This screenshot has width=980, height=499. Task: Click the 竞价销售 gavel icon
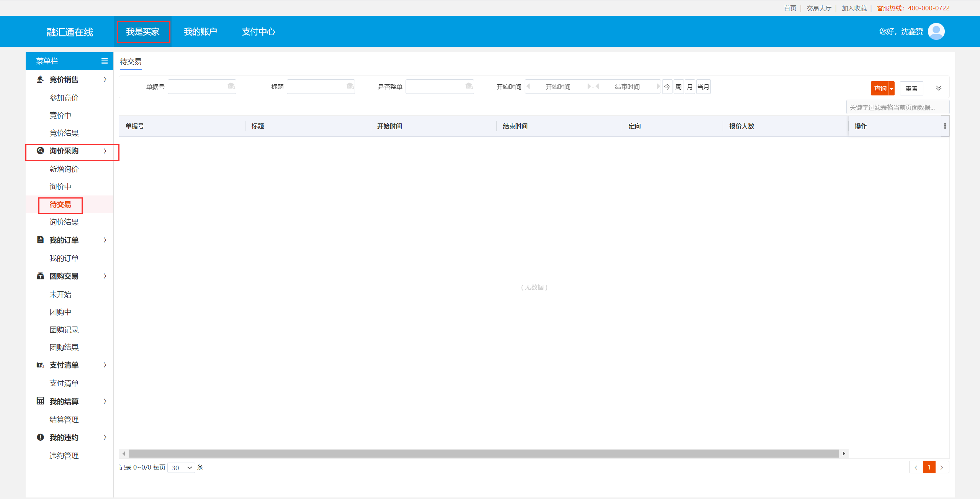[x=40, y=79]
